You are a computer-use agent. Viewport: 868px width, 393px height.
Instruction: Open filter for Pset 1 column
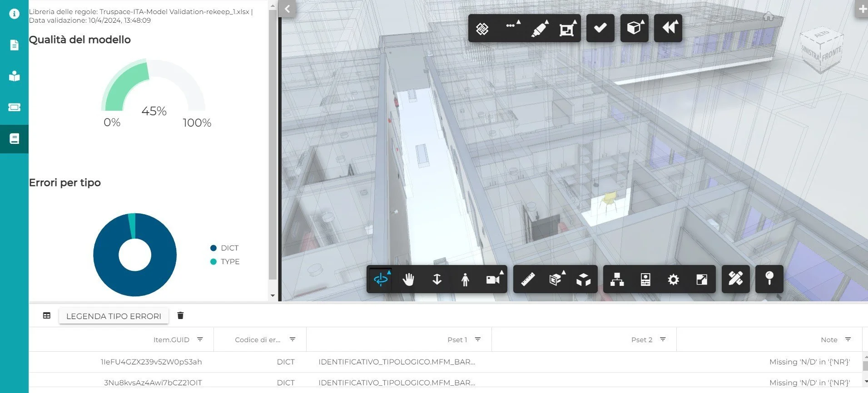(478, 339)
